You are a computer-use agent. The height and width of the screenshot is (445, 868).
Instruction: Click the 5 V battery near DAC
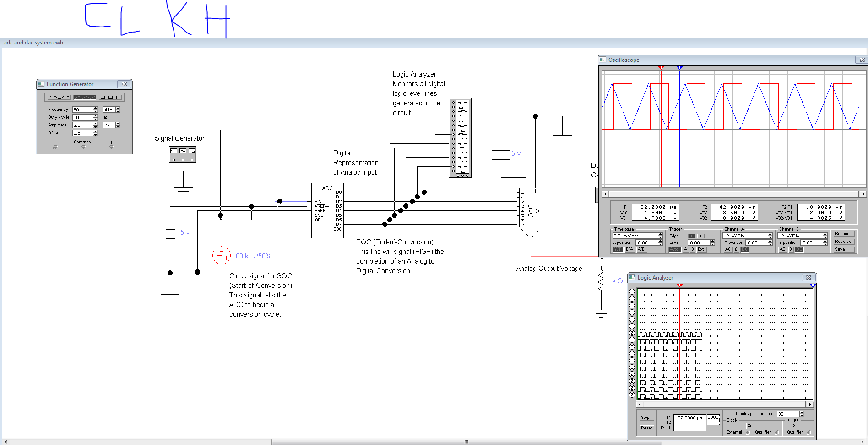pyautogui.click(x=501, y=154)
